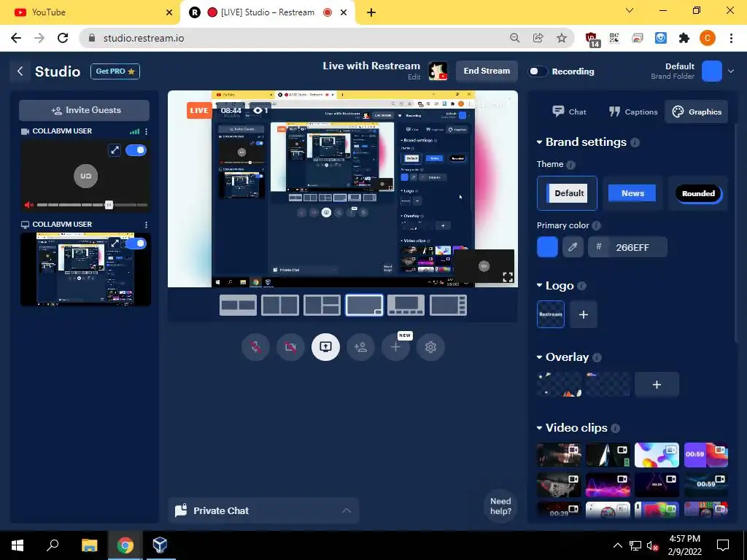Select the News theme option
This screenshot has width=747, height=560.
coord(632,193)
